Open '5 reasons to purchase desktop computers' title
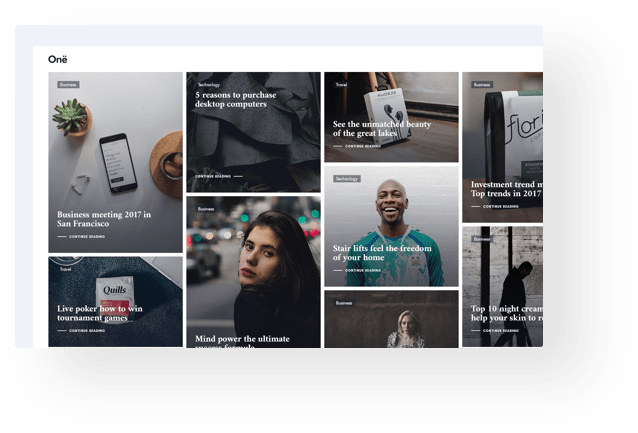This screenshot has width=638, height=433. [x=235, y=99]
